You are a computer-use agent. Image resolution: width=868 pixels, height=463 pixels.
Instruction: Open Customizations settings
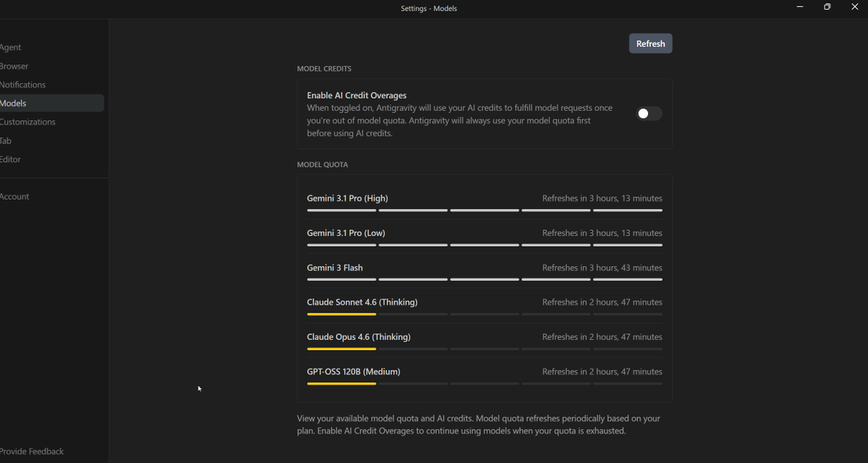(27, 122)
